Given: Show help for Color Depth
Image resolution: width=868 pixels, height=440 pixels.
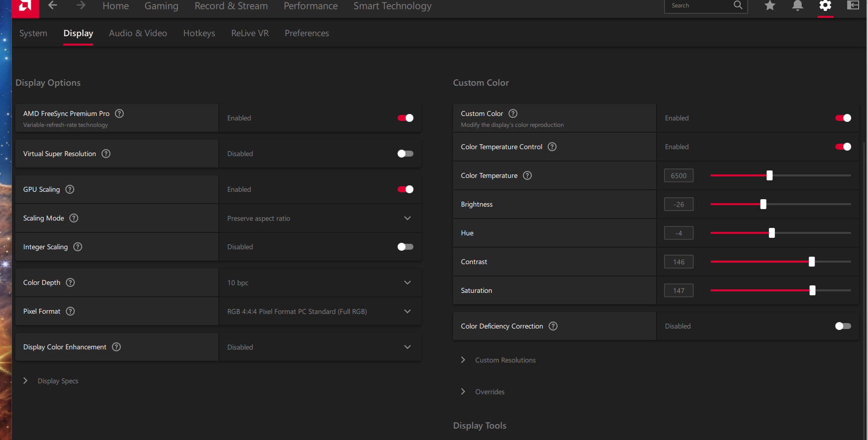Looking at the screenshot, I should [x=70, y=282].
